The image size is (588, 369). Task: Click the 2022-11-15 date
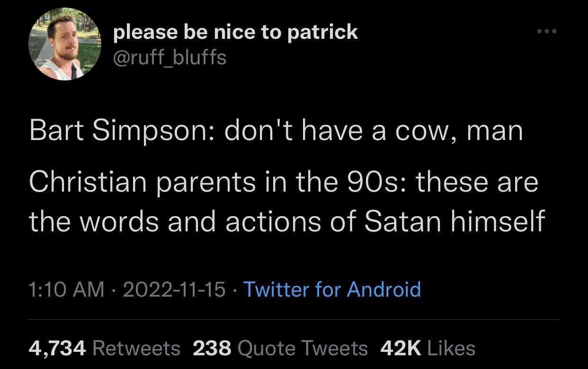pos(174,289)
